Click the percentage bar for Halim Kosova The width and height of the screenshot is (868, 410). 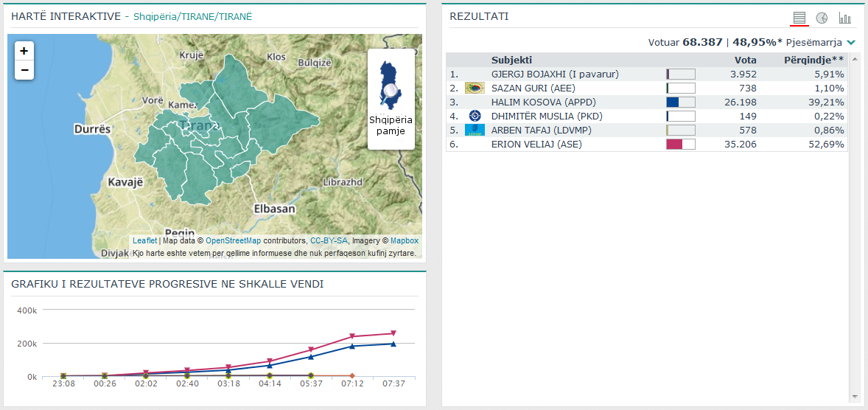click(681, 102)
